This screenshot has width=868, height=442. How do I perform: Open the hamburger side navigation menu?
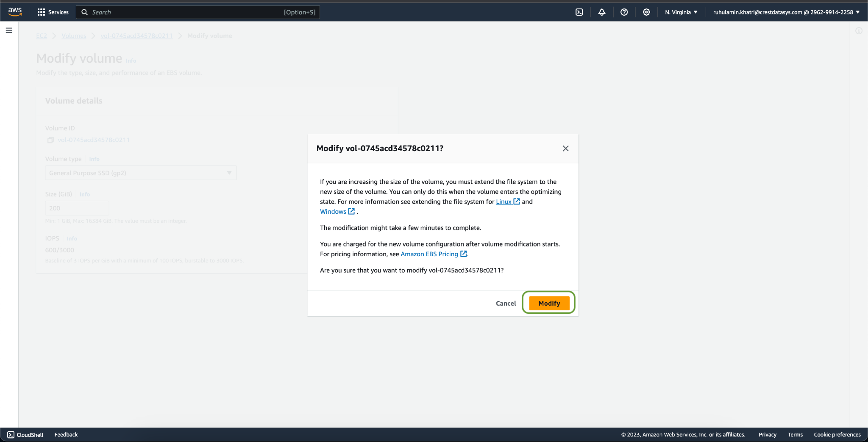tap(9, 30)
